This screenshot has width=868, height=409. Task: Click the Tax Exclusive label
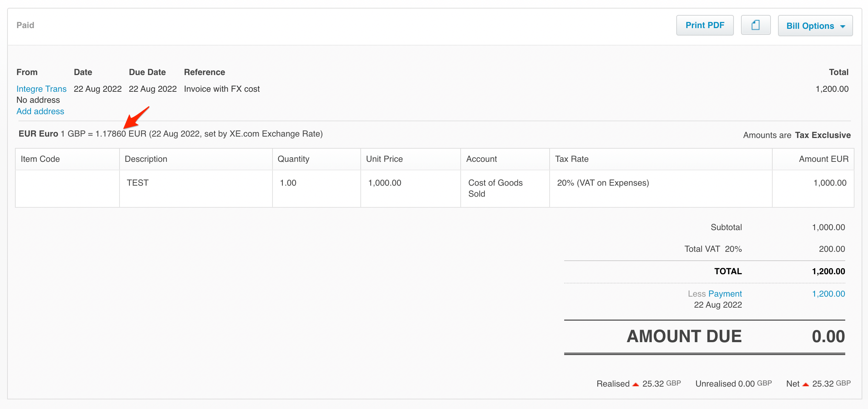click(x=822, y=135)
